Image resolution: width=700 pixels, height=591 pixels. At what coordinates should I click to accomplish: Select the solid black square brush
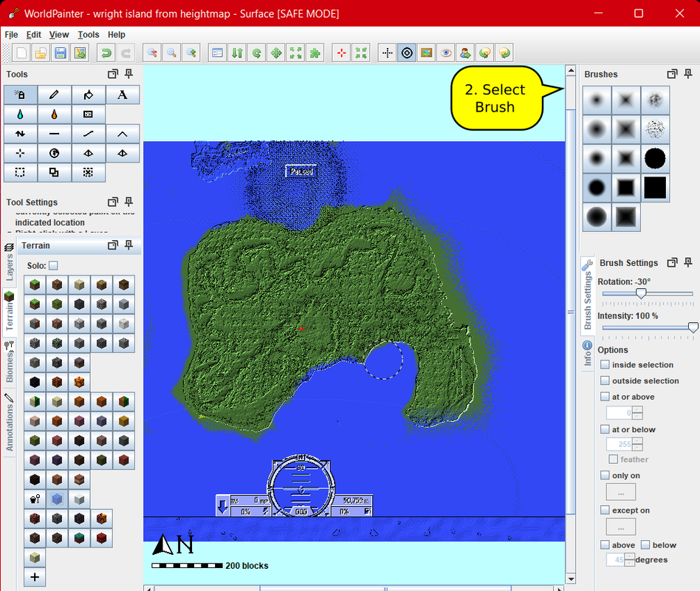click(x=655, y=188)
